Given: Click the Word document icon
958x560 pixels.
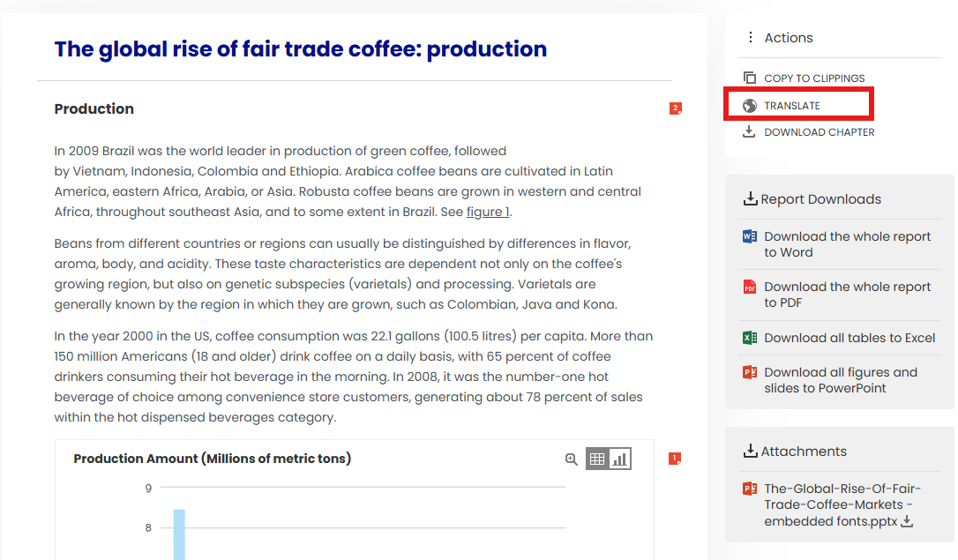Looking at the screenshot, I should coord(750,236).
